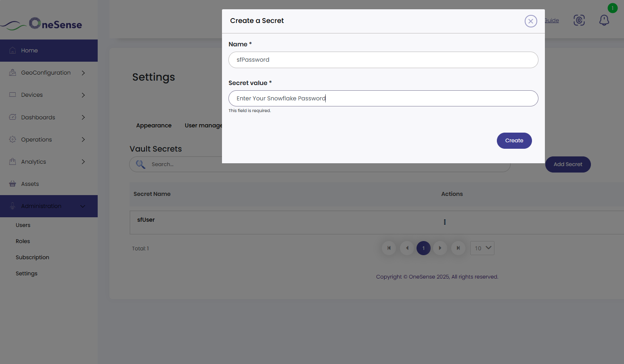Go to first page of pagination
The image size is (624, 364).
tap(389, 248)
